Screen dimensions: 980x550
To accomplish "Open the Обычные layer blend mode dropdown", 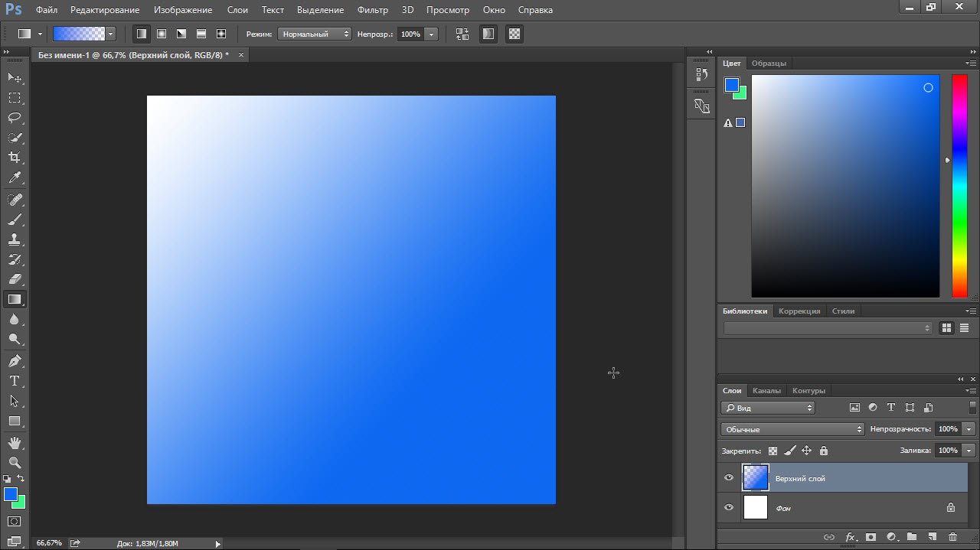I will tap(793, 429).
